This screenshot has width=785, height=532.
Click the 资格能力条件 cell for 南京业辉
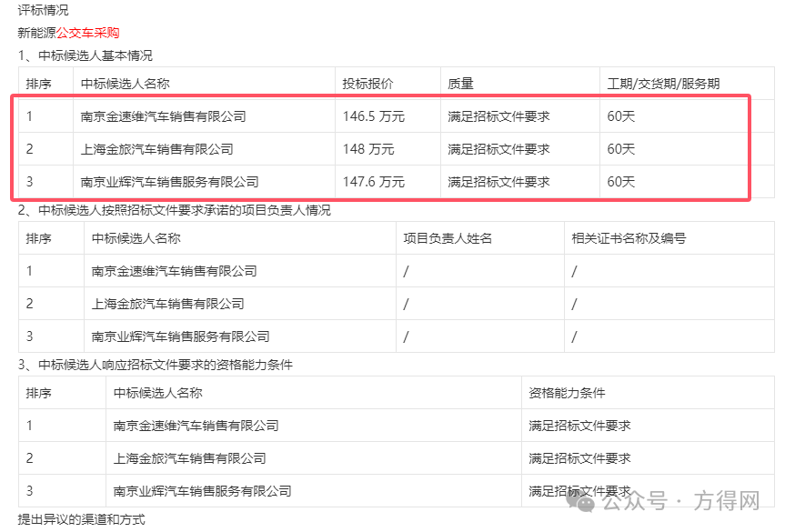tap(579, 491)
